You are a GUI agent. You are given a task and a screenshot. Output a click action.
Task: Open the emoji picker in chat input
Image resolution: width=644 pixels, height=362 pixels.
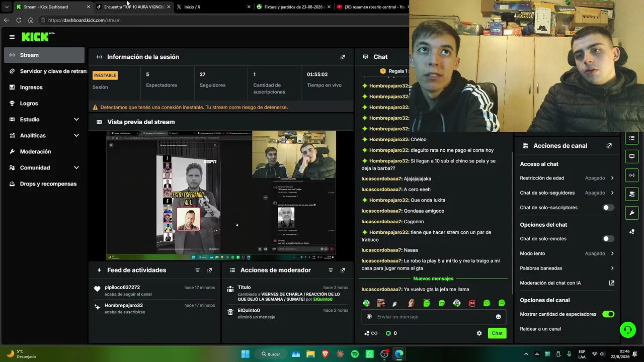[x=499, y=317]
